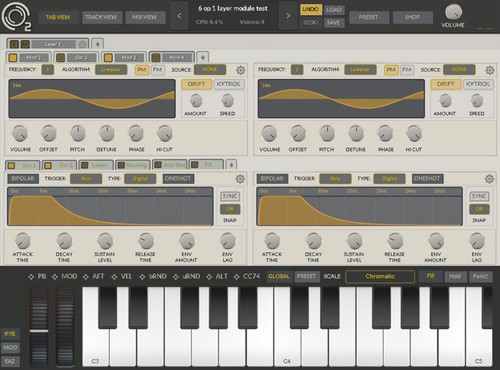Click the SAVE button
The width and height of the screenshot is (500, 370).
tap(334, 23)
